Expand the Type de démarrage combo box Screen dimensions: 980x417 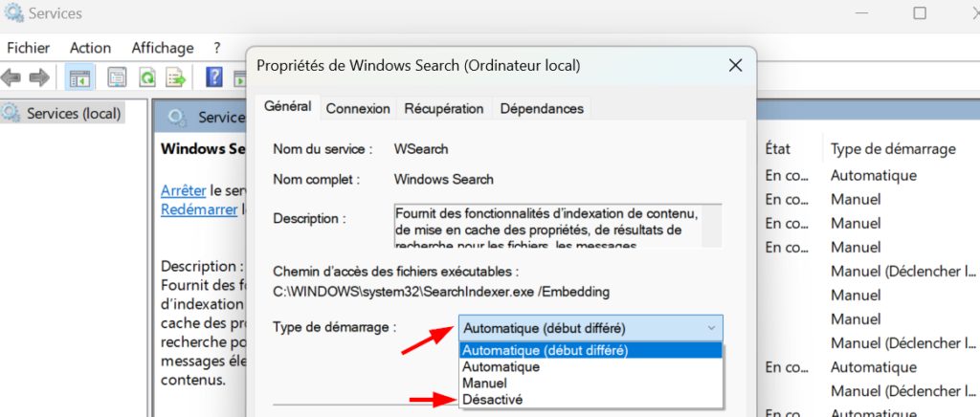coord(590,328)
